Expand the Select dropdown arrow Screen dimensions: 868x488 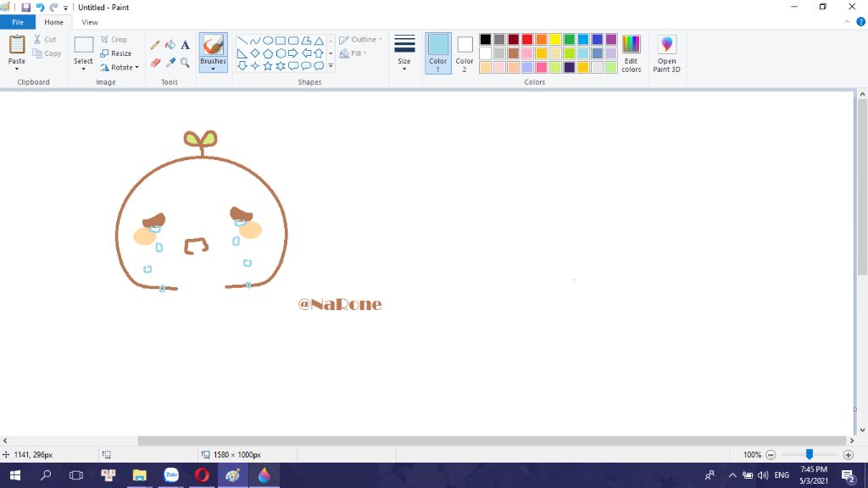[84, 69]
